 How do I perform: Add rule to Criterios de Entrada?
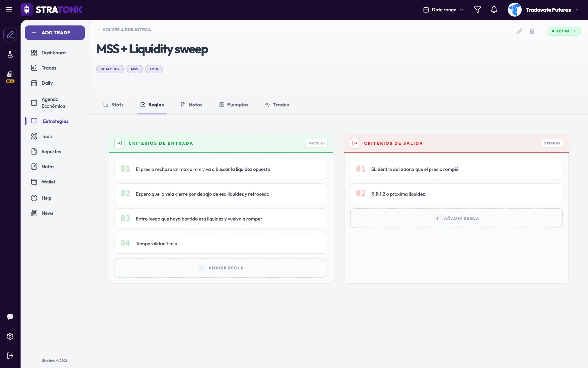tap(221, 268)
